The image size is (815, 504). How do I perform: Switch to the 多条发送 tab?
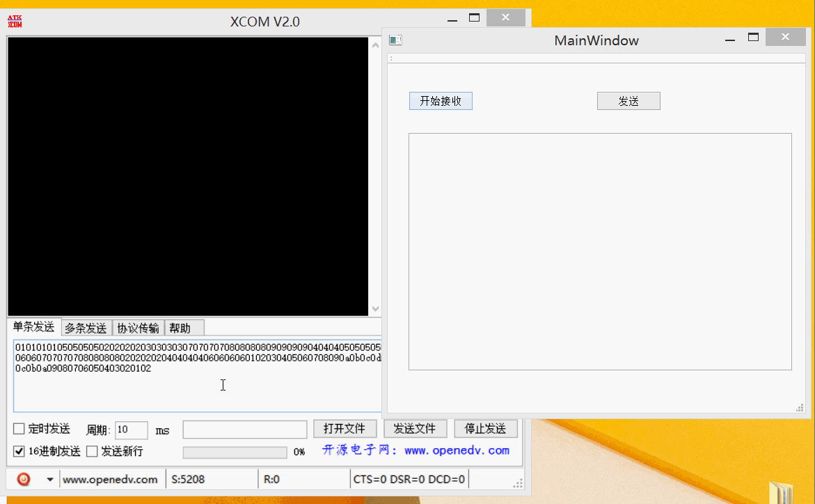pyautogui.click(x=86, y=327)
